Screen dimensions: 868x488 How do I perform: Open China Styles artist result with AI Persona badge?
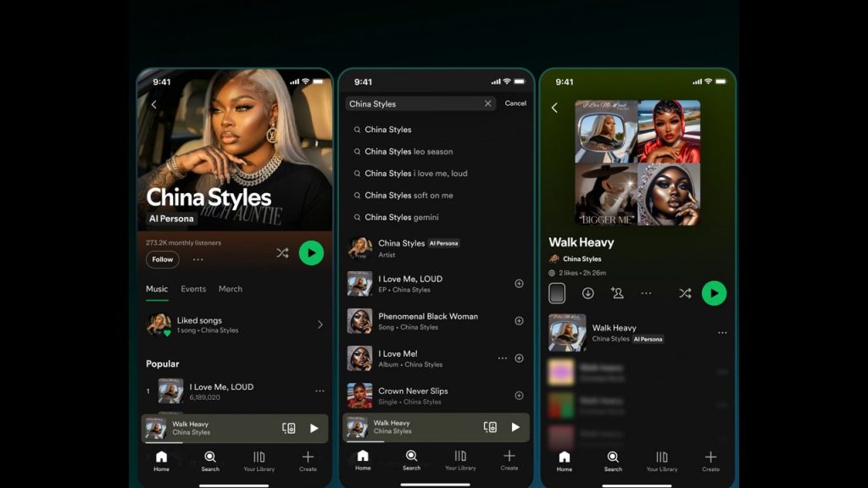point(436,248)
